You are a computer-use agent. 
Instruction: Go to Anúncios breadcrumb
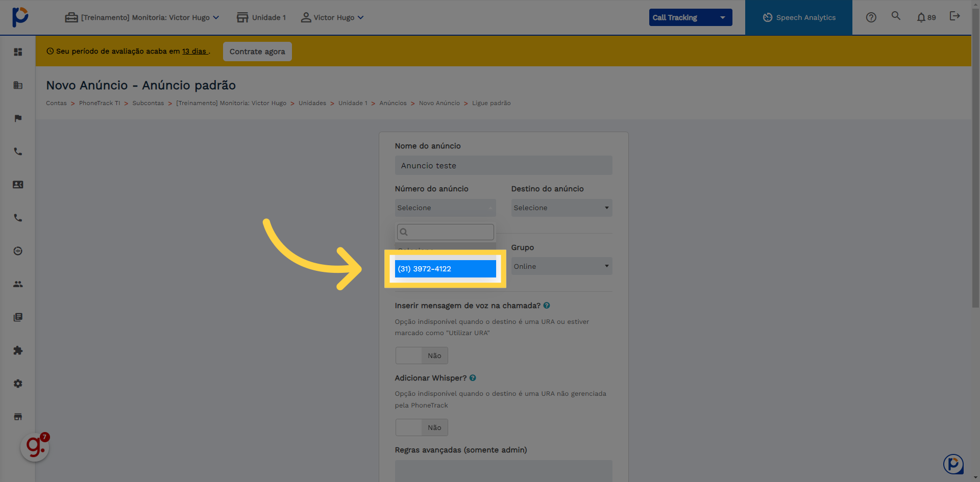(x=393, y=103)
